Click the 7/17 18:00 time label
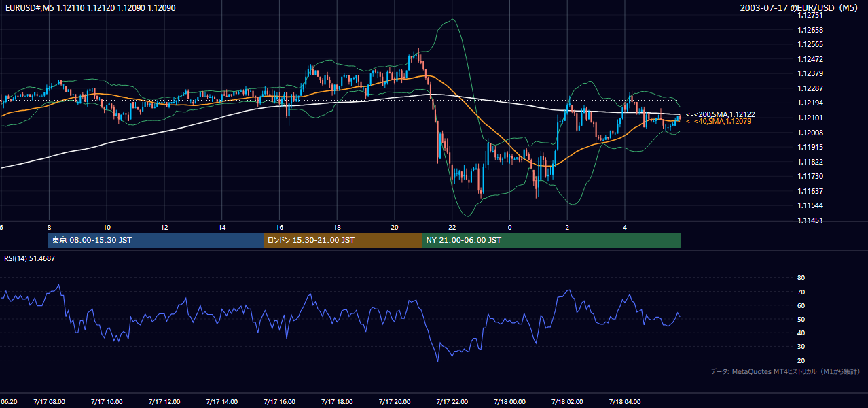 pos(337,402)
